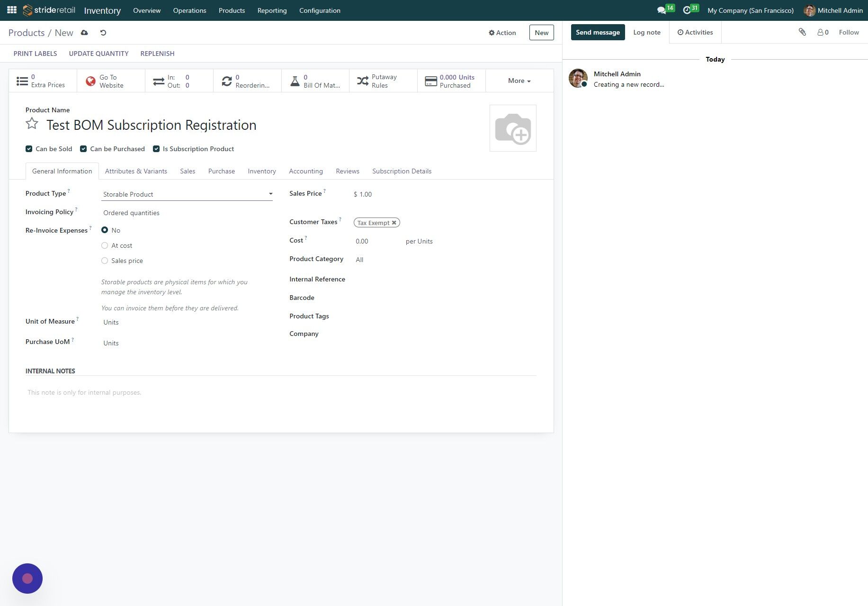868x606 pixels.
Task: Open conversations chat bubble icon
Action: pyautogui.click(x=662, y=10)
